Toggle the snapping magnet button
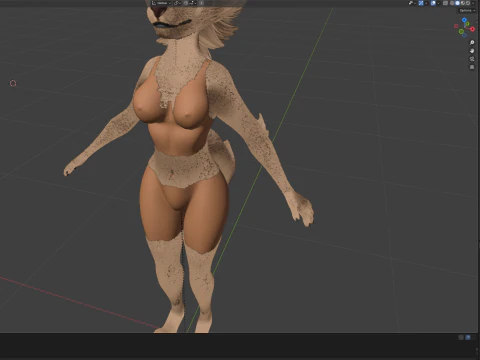Screen dimensions: 480x360 point(186,3)
